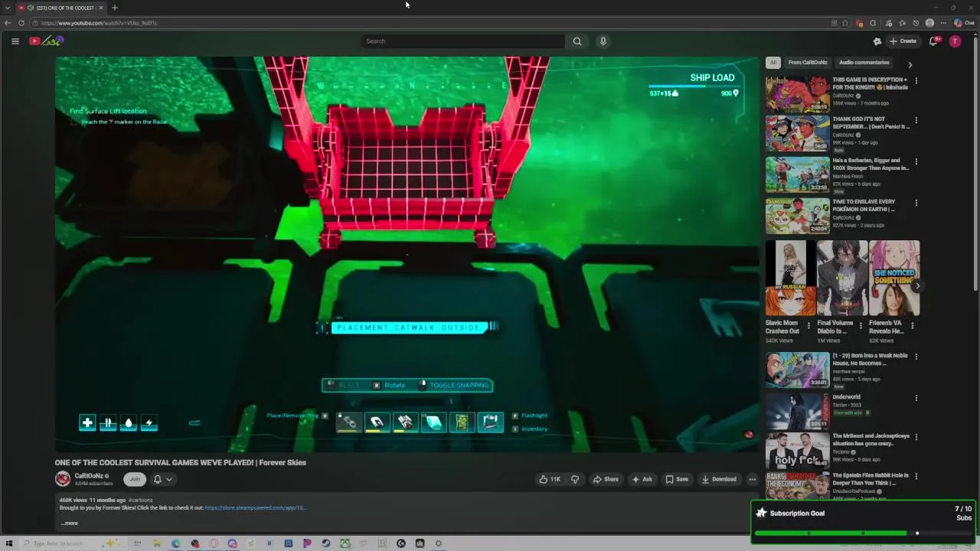
Task: Focus the YouTube search field
Action: pos(463,41)
